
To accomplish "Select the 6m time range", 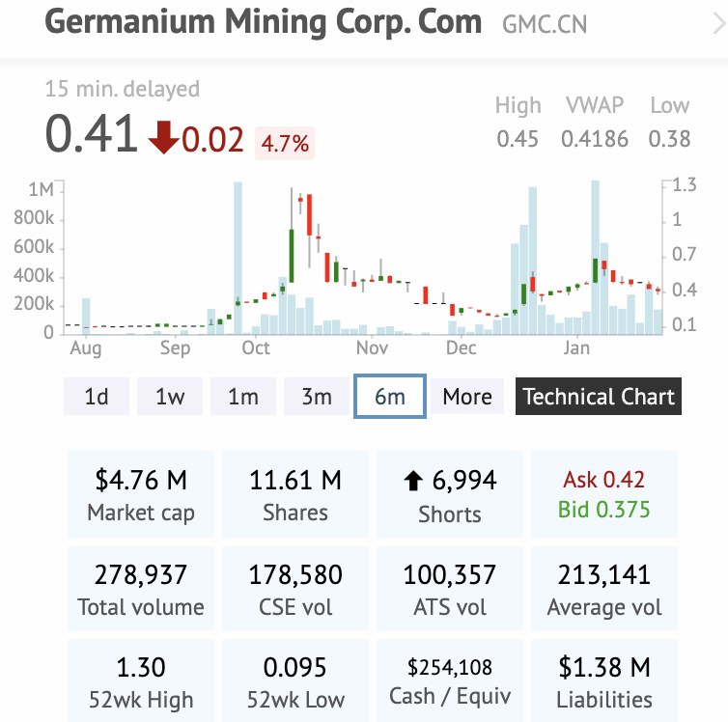I will tap(390, 397).
